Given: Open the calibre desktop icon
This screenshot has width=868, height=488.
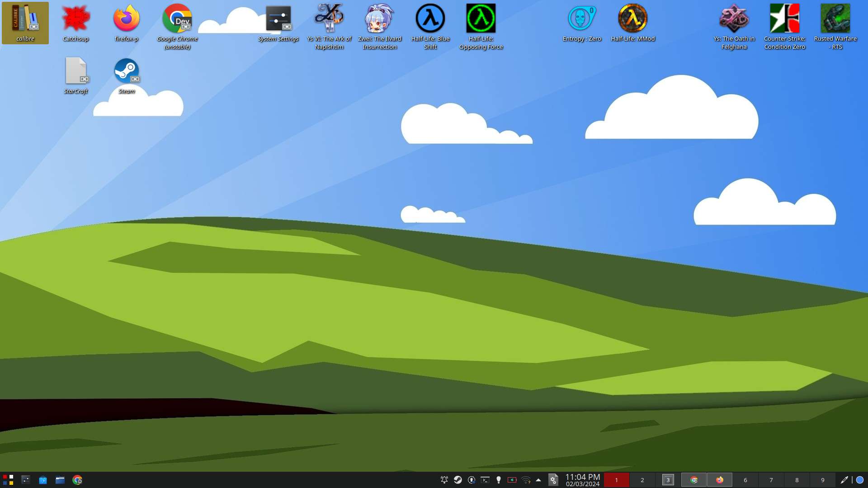Looking at the screenshot, I should [x=25, y=23].
